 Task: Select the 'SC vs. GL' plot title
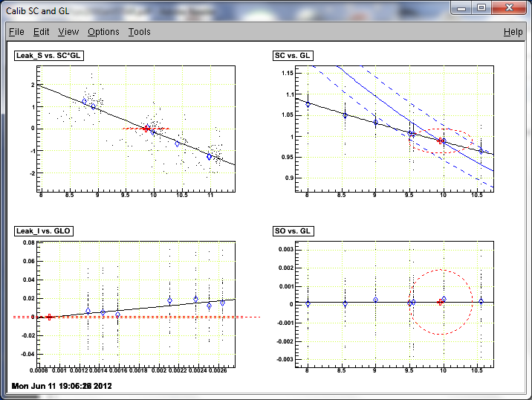[293, 56]
